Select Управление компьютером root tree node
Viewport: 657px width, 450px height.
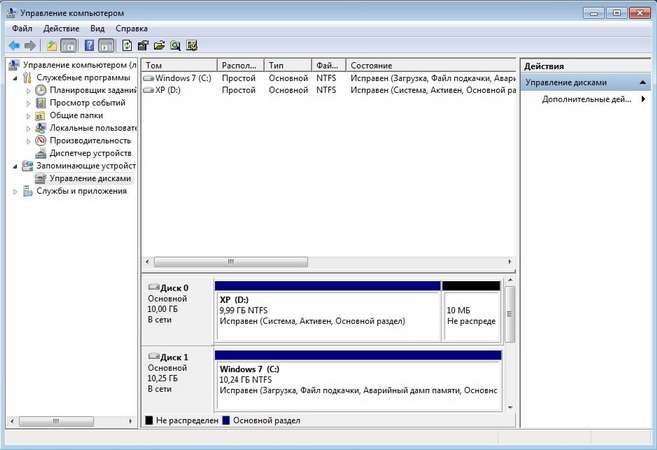tap(79, 65)
